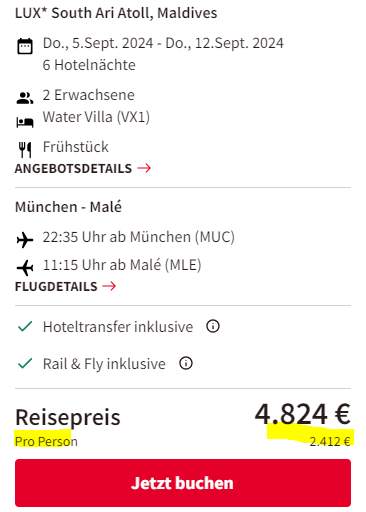The height and width of the screenshot is (512, 366).
Task: Click the travel dates 5.Sept. - 12.Sept. 2024
Action: 163,43
